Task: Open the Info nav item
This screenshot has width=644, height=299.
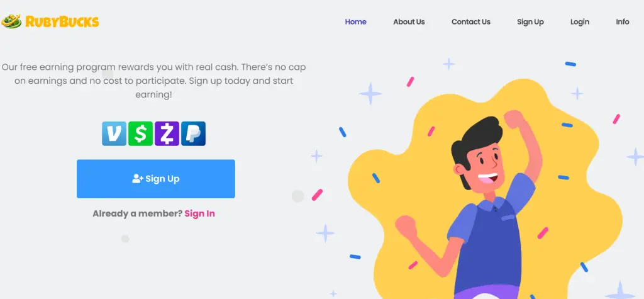Action: pyautogui.click(x=623, y=22)
